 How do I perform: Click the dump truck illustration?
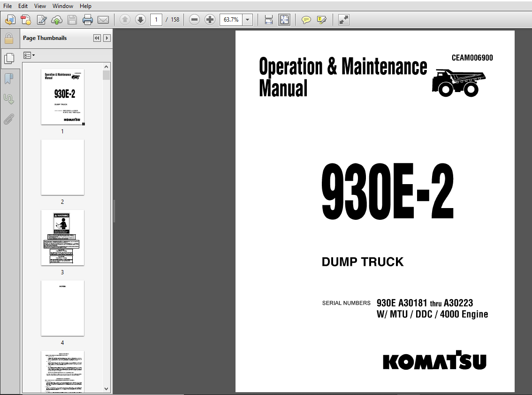click(x=459, y=83)
